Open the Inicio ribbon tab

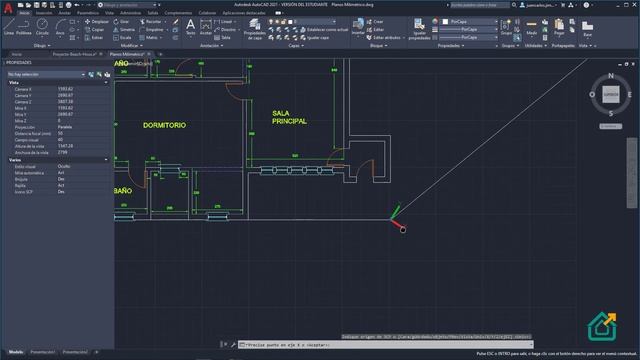24,13
